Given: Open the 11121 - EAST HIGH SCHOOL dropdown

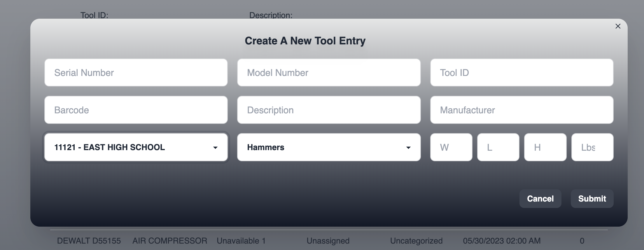Looking at the screenshot, I should point(136,147).
